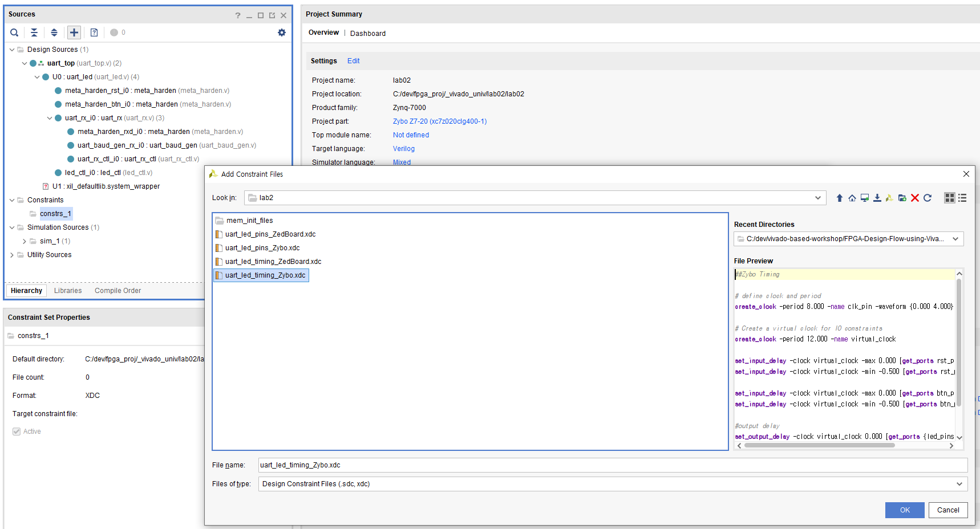Collapse the Design Sources node
The height and width of the screenshot is (529, 980).
pyautogui.click(x=12, y=50)
